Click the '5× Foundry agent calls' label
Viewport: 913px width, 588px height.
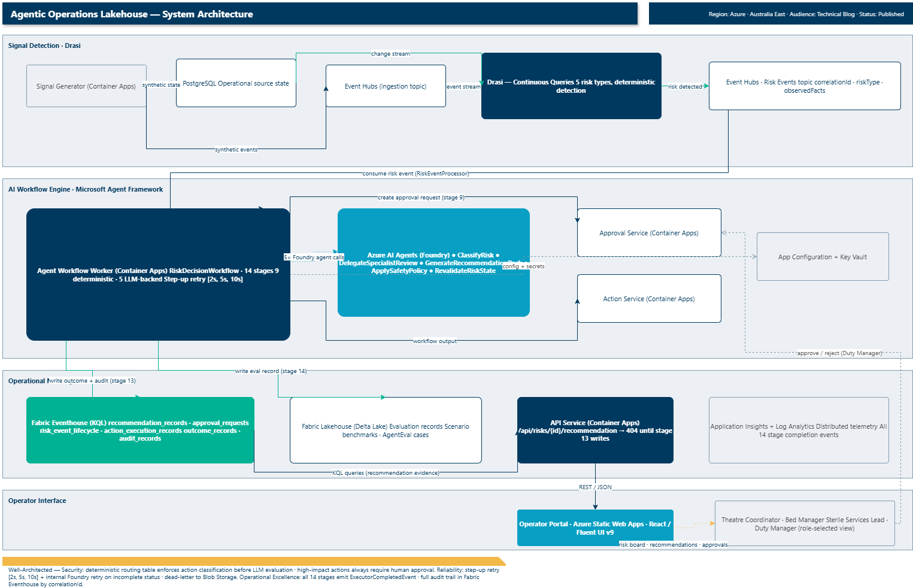[x=314, y=257]
